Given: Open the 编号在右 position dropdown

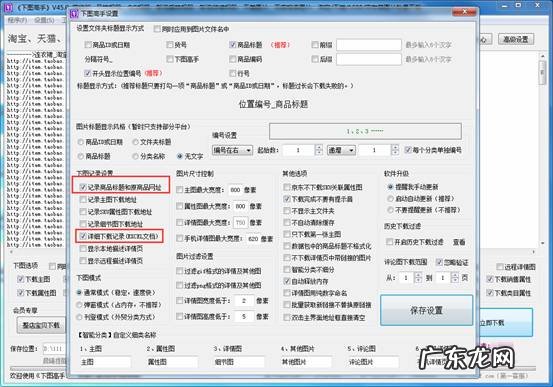Looking at the screenshot, I should coord(232,150).
